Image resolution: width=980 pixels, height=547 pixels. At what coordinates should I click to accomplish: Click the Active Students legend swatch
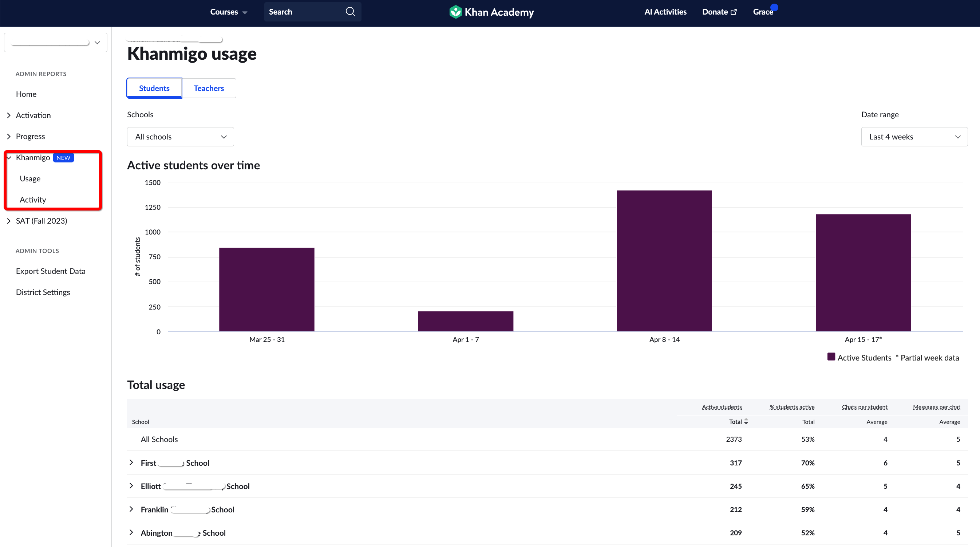click(831, 357)
